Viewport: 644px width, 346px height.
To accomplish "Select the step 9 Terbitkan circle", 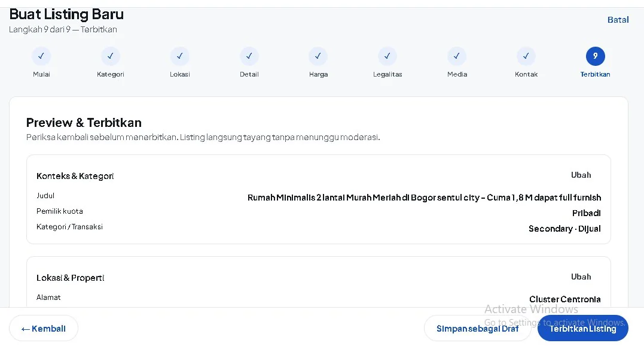I will tap(595, 56).
